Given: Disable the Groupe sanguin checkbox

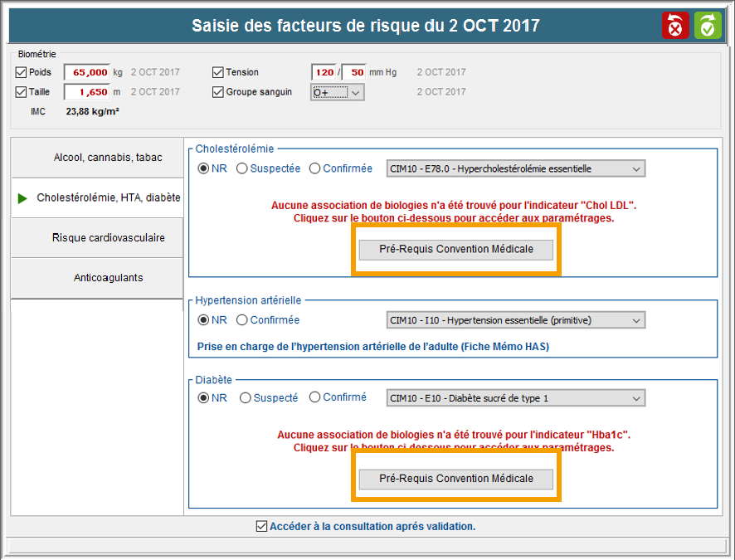Looking at the screenshot, I should coord(218,92).
